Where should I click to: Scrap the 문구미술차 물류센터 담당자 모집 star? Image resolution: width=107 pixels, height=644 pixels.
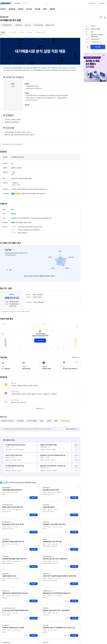(34, 466)
